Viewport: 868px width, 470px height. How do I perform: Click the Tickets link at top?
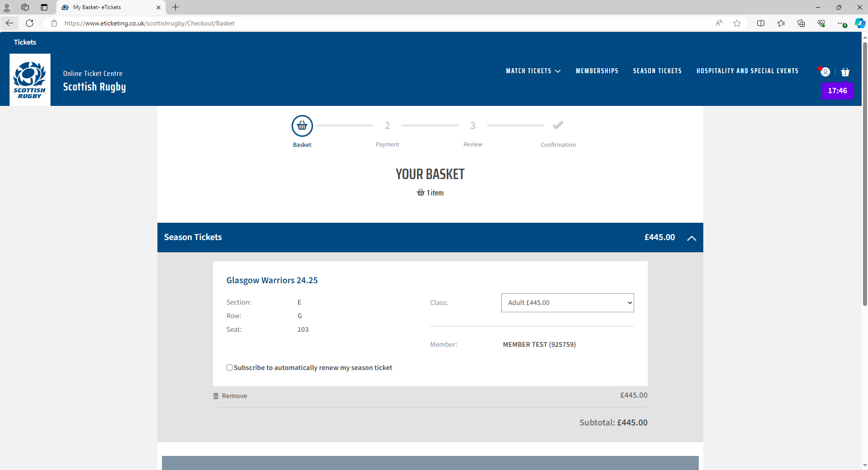tap(25, 42)
